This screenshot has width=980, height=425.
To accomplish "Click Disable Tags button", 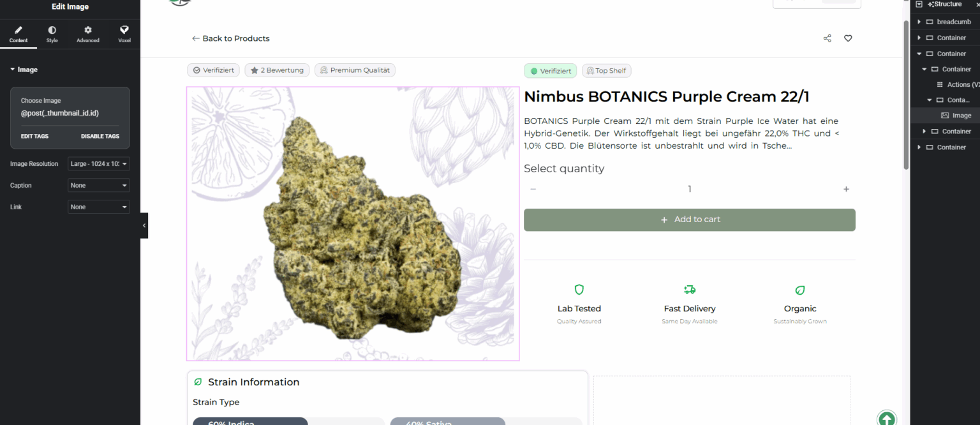I will coord(100,137).
